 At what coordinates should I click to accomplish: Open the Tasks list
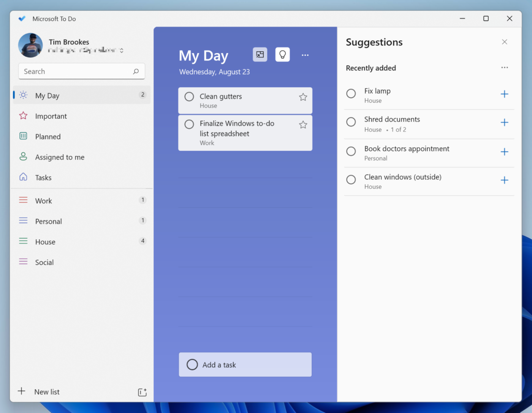pyautogui.click(x=82, y=177)
